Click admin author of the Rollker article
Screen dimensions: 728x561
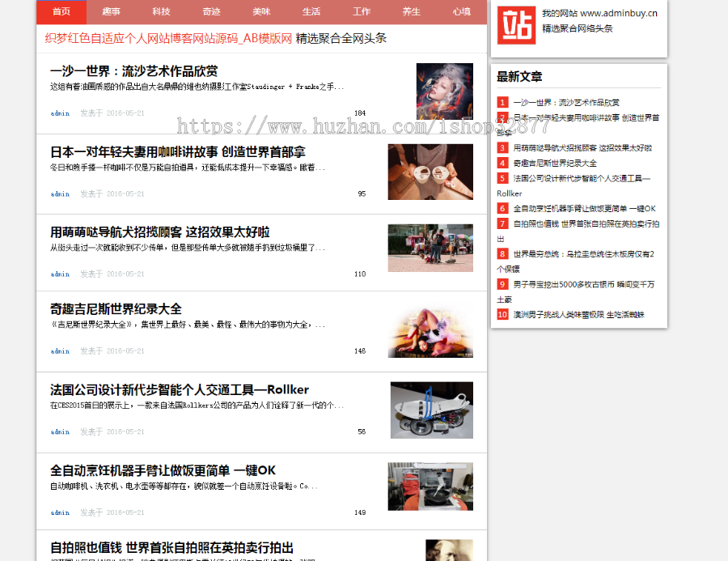(60, 431)
